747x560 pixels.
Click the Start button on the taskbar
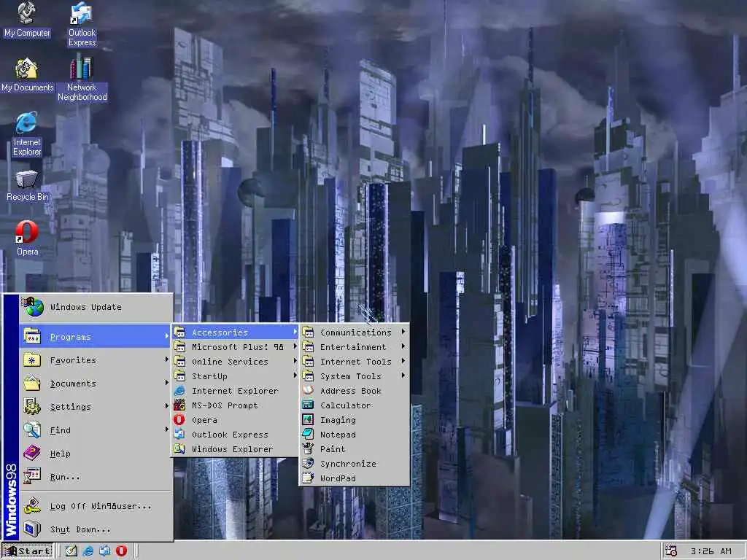tap(27, 551)
